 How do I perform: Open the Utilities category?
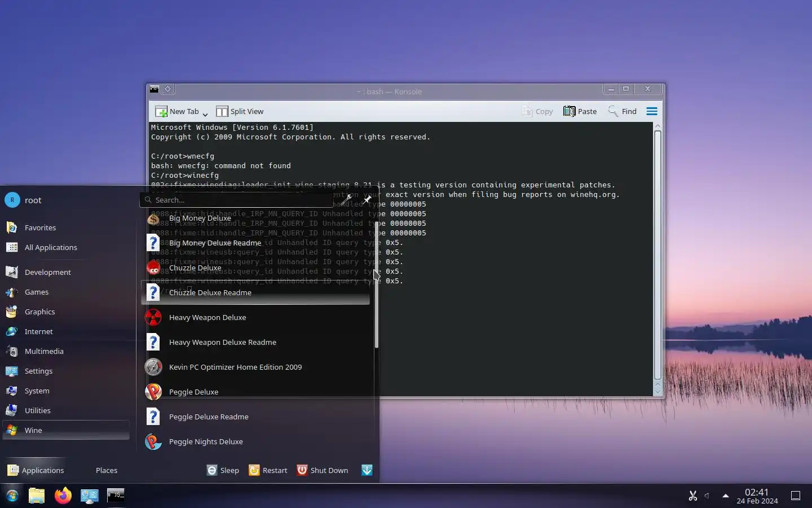coord(67,410)
